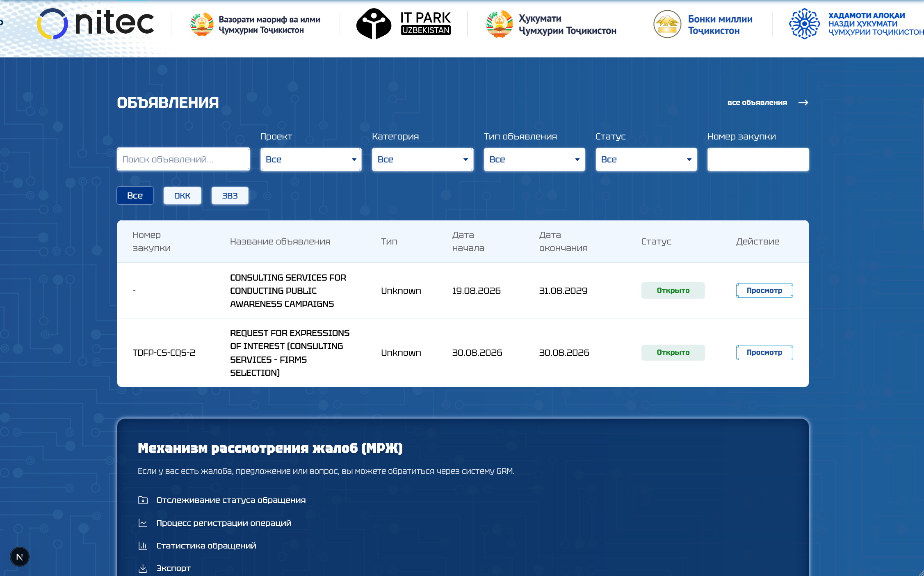Click the line chart icon beside Процесс регистрации

(143, 523)
